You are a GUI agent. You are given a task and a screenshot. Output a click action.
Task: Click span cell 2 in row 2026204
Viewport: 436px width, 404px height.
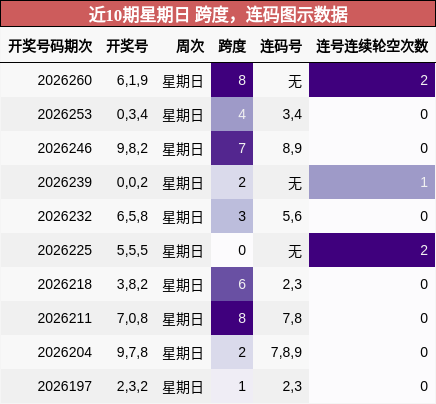click(x=232, y=352)
